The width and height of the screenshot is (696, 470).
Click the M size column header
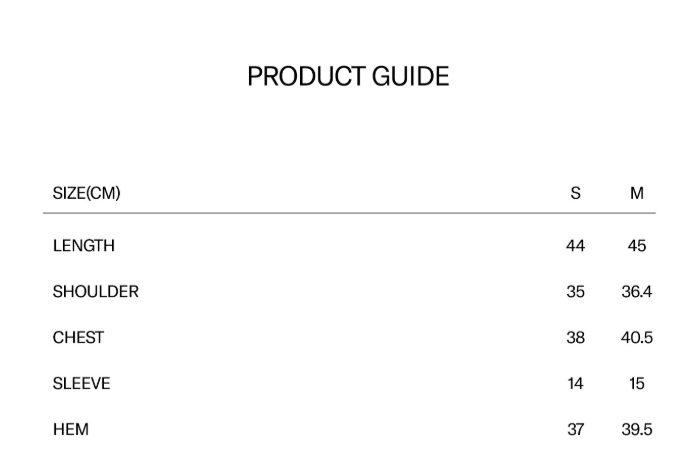637,194
